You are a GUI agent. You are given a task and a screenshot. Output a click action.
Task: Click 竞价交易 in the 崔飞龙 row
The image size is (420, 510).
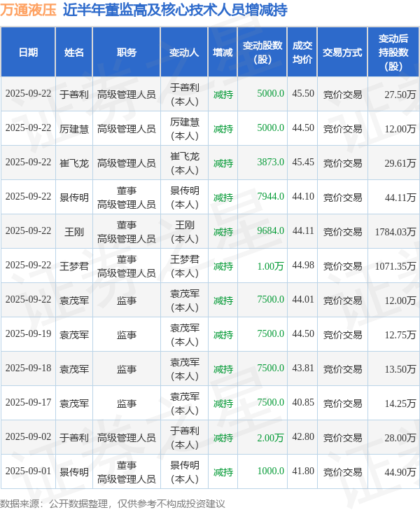coord(342,163)
